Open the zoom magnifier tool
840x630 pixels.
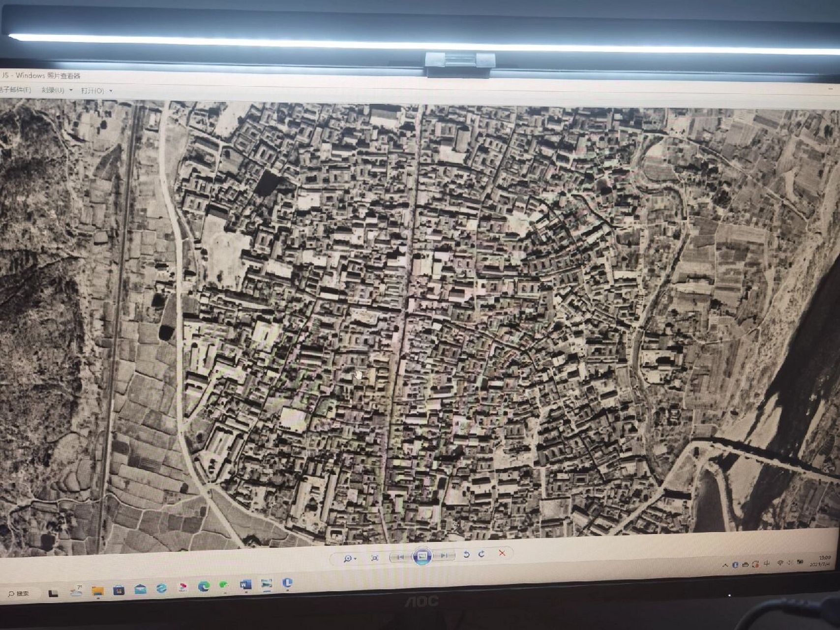(348, 559)
